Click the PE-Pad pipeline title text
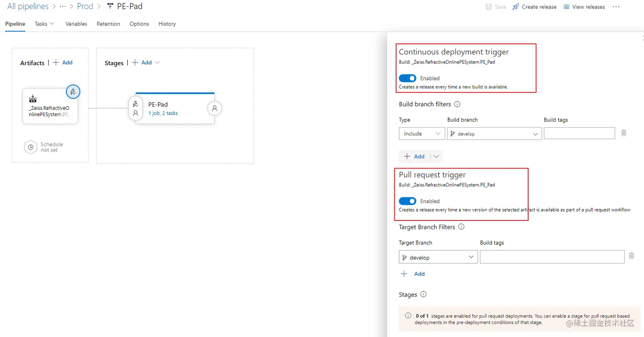This screenshot has width=644, height=337. [x=130, y=7]
